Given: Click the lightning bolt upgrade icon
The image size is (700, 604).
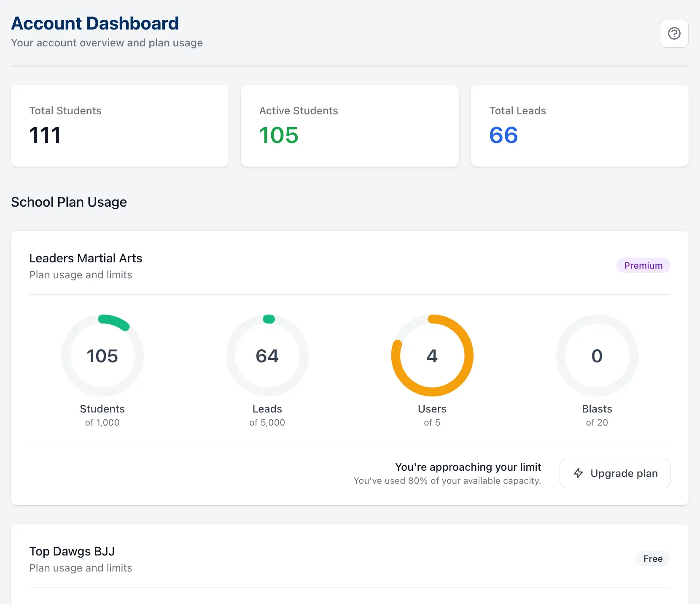Looking at the screenshot, I should tap(579, 473).
